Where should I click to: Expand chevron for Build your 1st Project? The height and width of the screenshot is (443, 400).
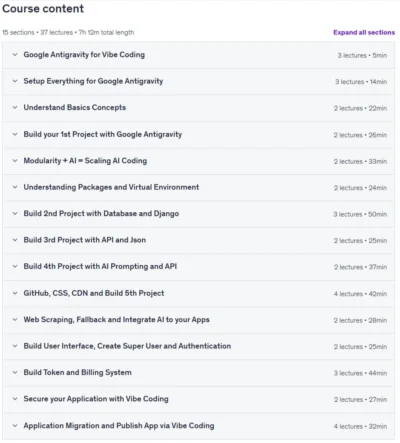click(x=15, y=134)
